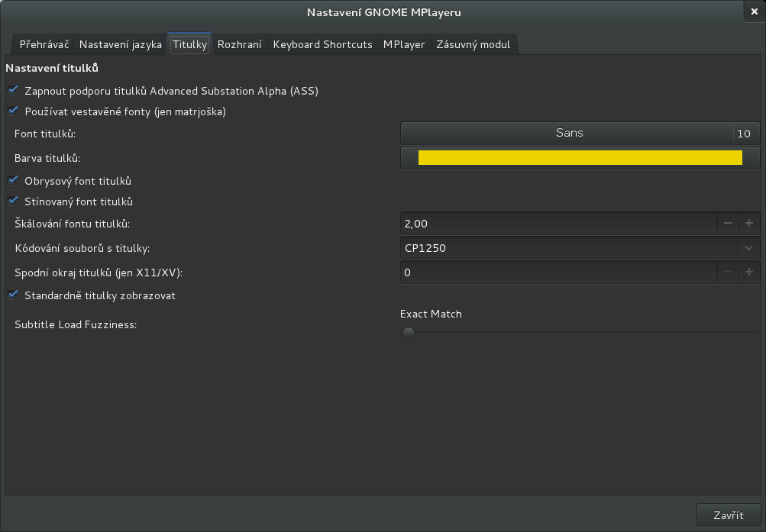Click the Exact Match slider value text
This screenshot has width=766, height=532.
[x=431, y=314]
